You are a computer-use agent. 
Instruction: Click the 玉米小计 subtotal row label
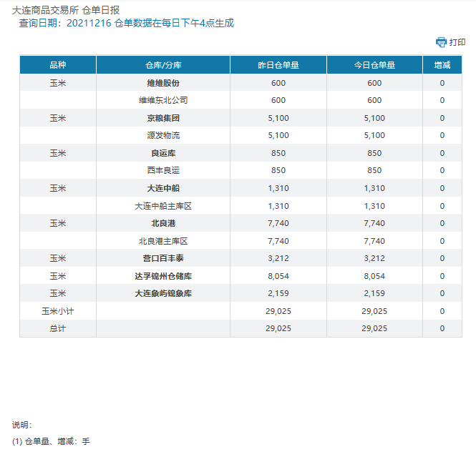(x=58, y=311)
